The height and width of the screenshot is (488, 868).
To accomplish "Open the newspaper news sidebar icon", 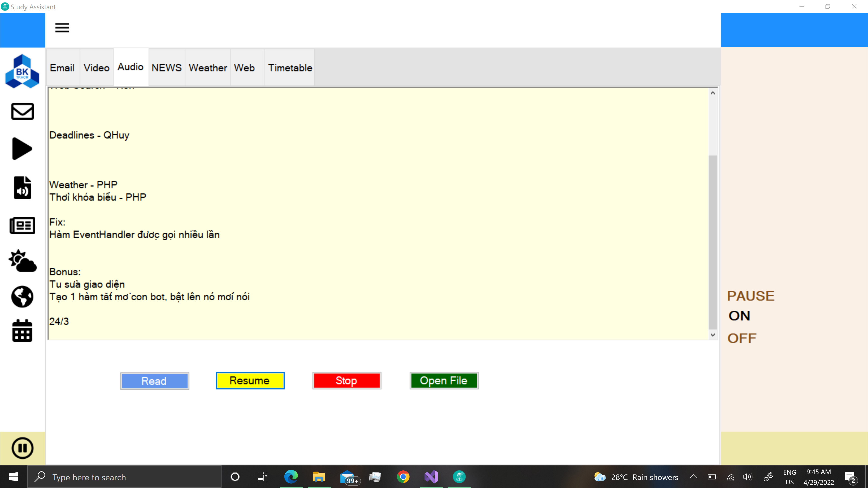I will [22, 225].
